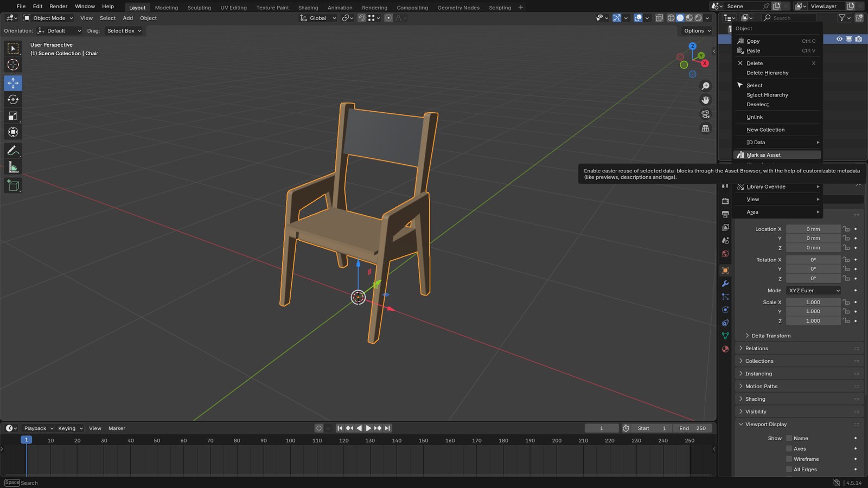The width and height of the screenshot is (868, 488).
Task: Open the Object Mode dropdown
Action: tap(48, 18)
